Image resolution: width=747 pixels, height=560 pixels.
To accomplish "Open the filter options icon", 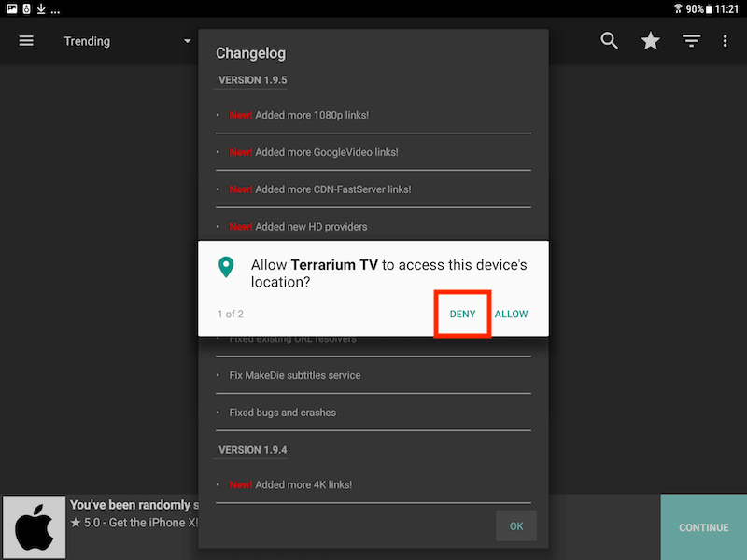I will point(691,41).
